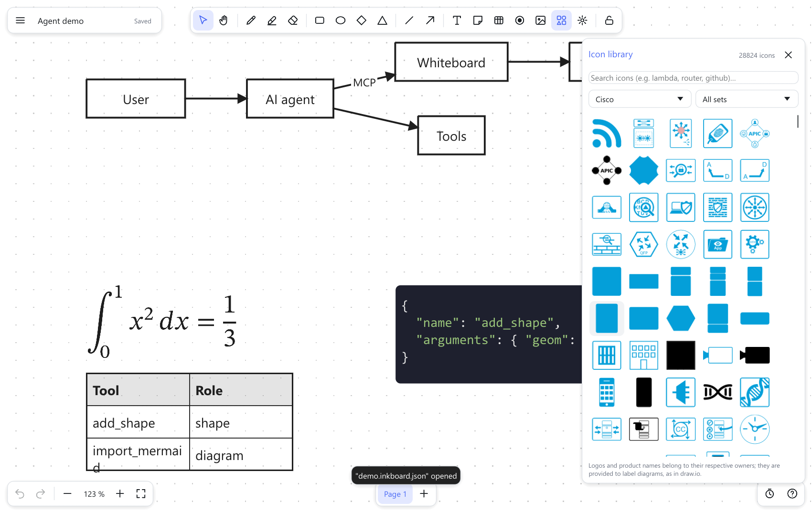Image resolution: width=812 pixels, height=513 pixels.
Task: Add a new page with plus button
Action: click(424, 494)
